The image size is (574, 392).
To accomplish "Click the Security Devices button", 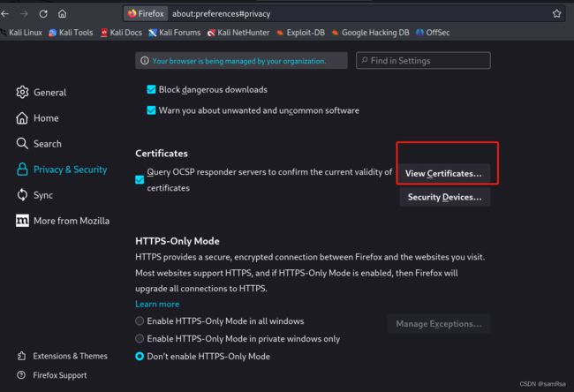I will click(445, 197).
